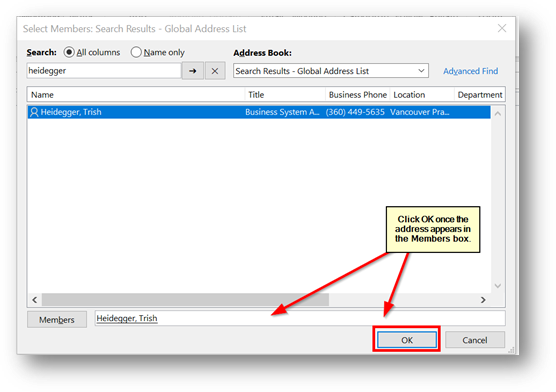Close the Select Members dialog
This screenshot has height=392, width=556.
[502, 28]
